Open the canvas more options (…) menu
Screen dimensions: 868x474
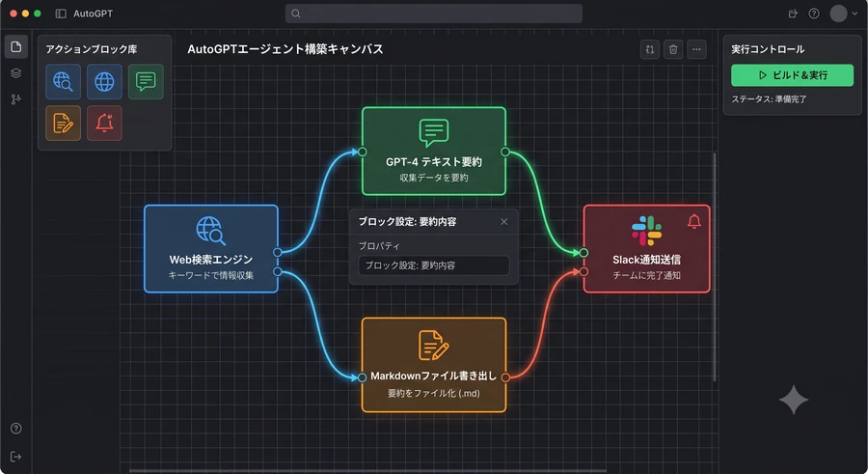click(x=696, y=49)
